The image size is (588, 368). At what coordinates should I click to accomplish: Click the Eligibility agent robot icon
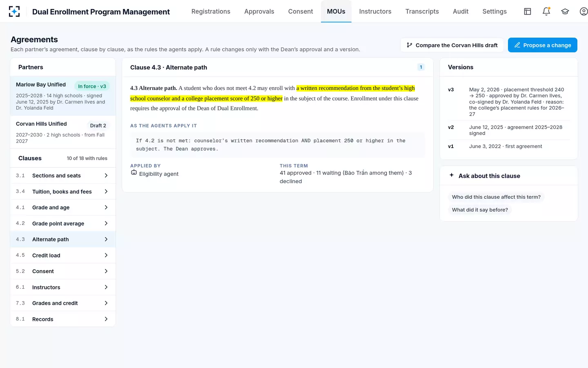[134, 173]
